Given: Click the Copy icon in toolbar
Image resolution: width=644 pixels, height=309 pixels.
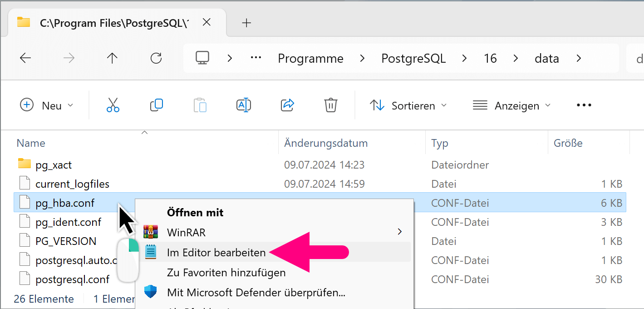Looking at the screenshot, I should coord(156,105).
